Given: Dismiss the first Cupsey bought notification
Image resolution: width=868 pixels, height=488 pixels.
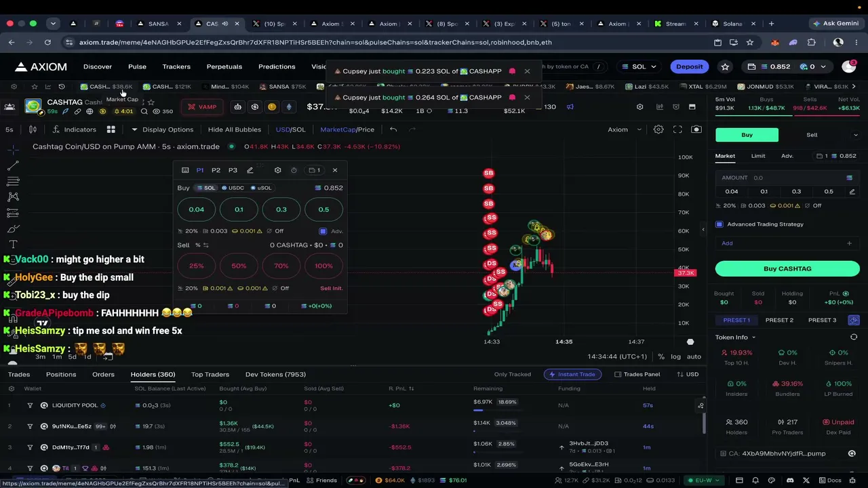Looking at the screenshot, I should tap(527, 71).
